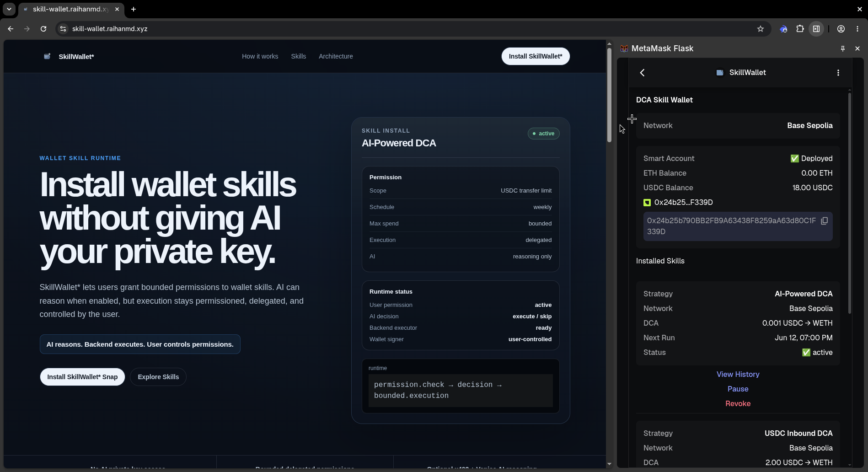
Task: Click the USDC transfer limit scope value
Action: click(x=526, y=191)
